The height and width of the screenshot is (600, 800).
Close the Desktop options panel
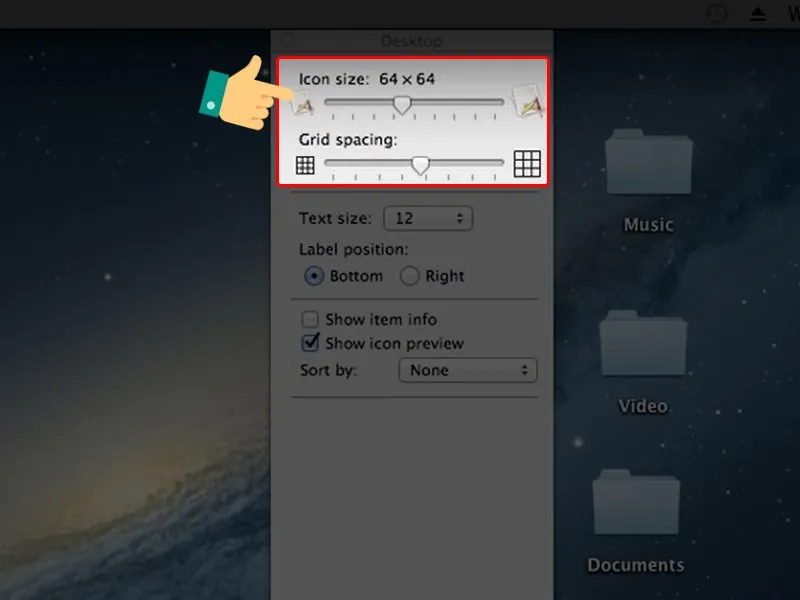[x=287, y=41]
